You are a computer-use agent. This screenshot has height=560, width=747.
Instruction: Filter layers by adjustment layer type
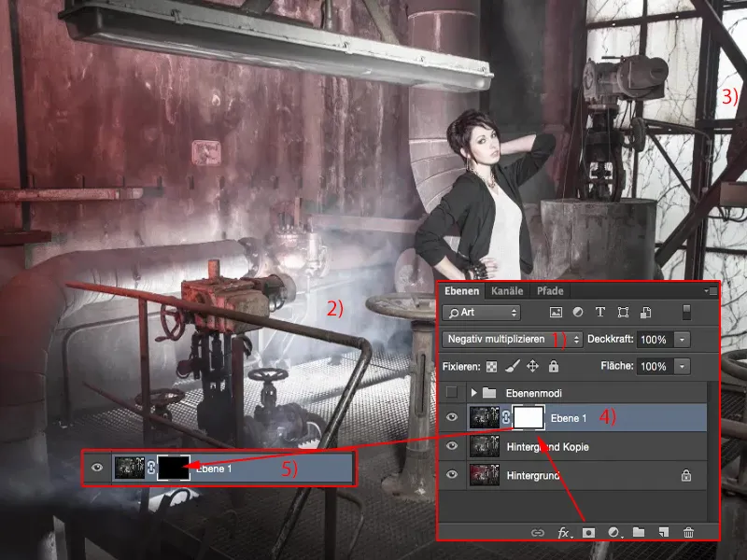pos(578,313)
